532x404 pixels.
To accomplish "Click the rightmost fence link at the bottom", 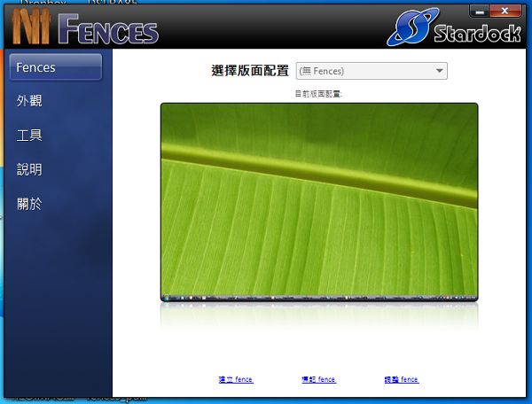I will (x=402, y=379).
